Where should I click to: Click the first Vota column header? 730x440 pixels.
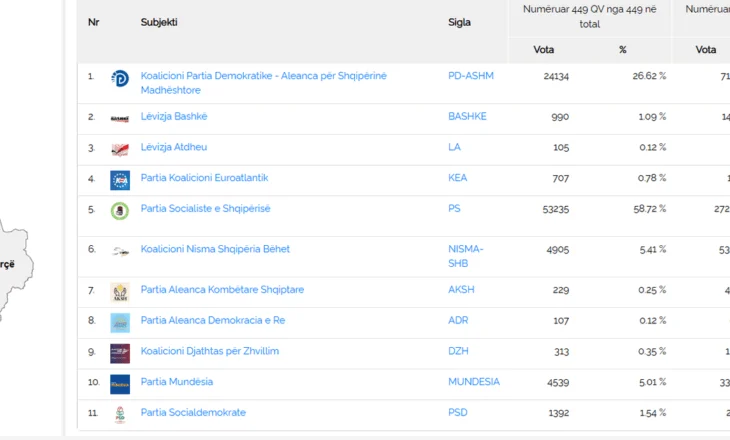tap(544, 50)
